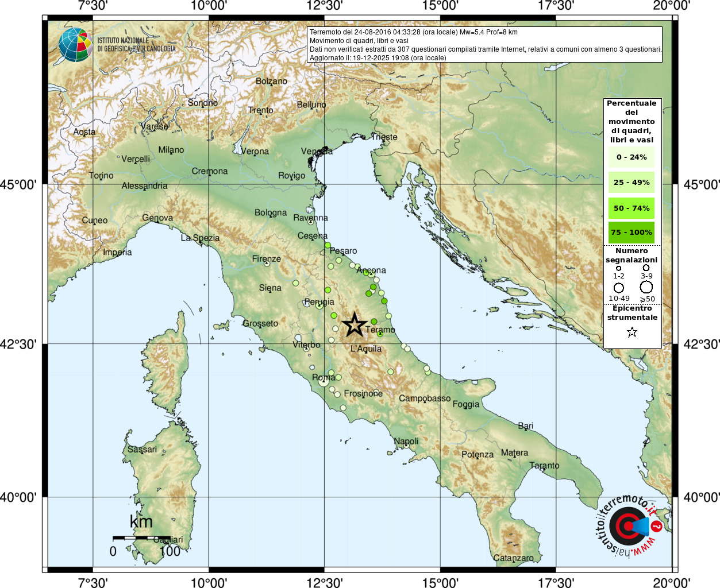Click the Matera city label
The image size is (720, 588).
pos(514,452)
